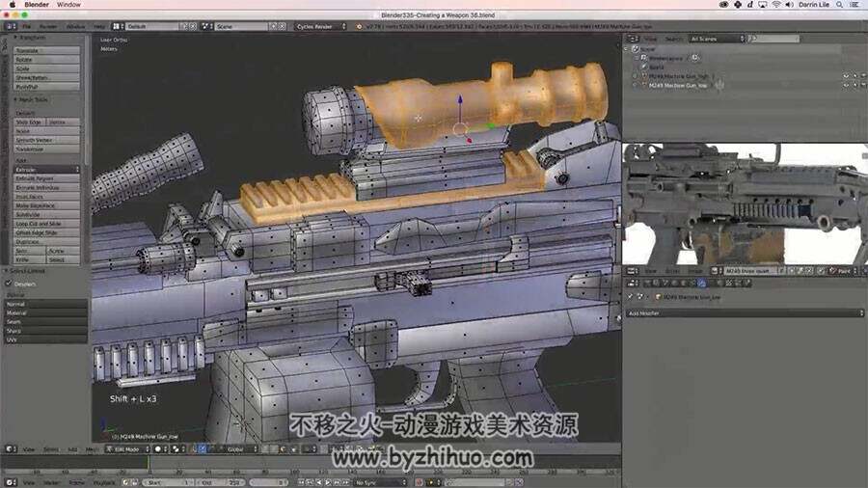Click the info editor type icon at top-left
The height and width of the screenshot is (488, 868).
point(11,26)
